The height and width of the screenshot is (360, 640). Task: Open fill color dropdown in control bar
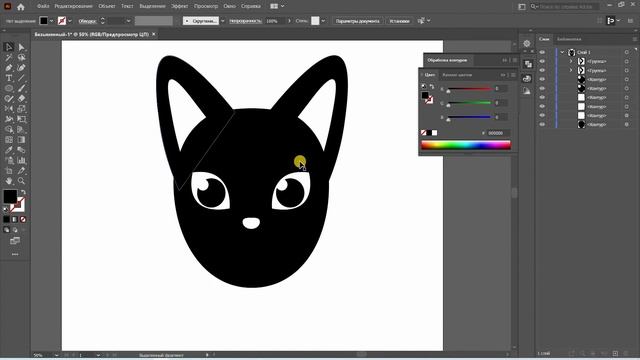pos(51,21)
